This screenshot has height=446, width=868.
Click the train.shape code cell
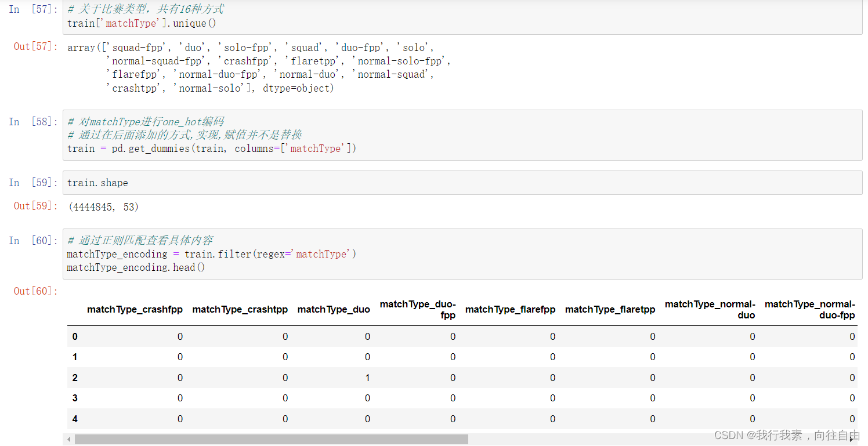462,183
